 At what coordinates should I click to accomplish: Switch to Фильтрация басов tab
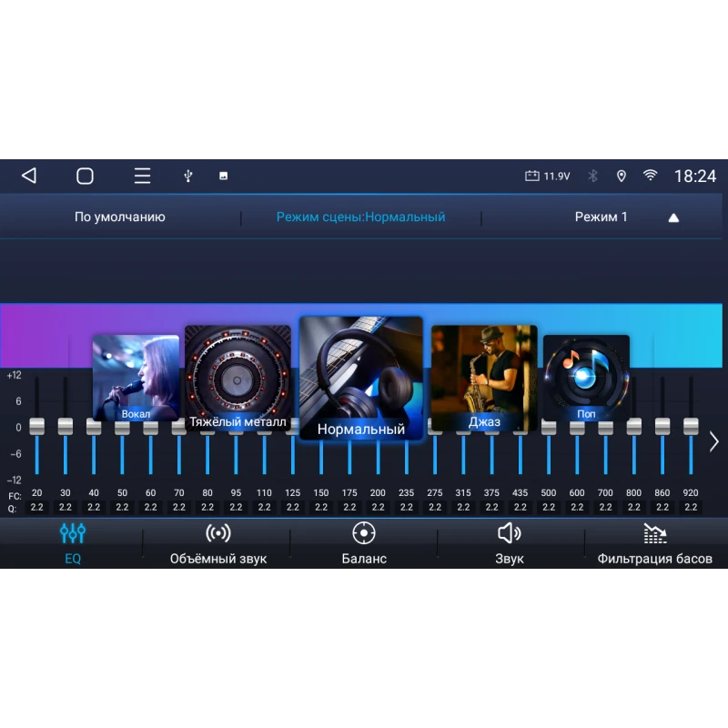pos(654,559)
